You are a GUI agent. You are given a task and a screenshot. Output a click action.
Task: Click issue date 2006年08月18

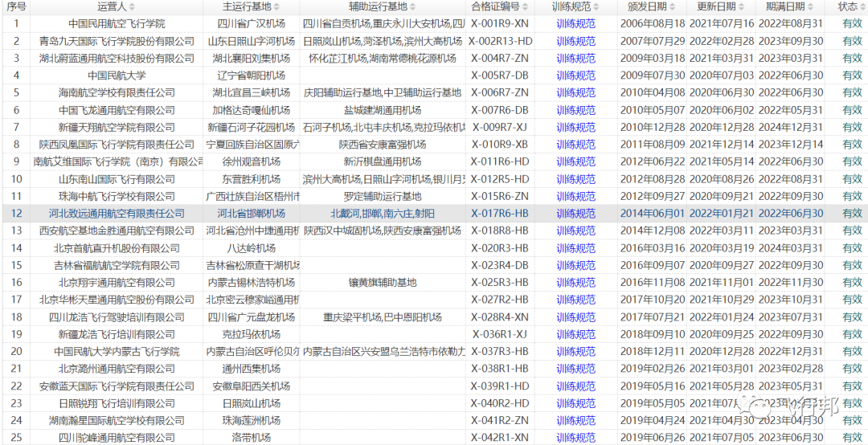[x=653, y=24]
